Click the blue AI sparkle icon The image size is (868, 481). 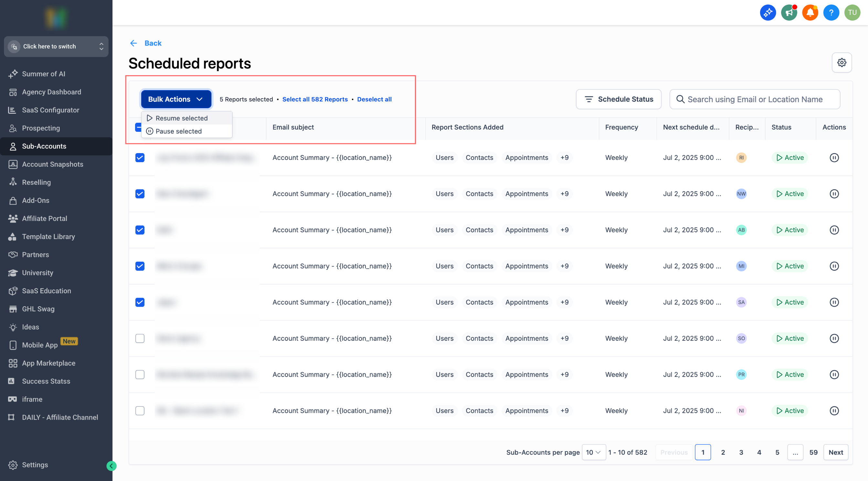(767, 13)
